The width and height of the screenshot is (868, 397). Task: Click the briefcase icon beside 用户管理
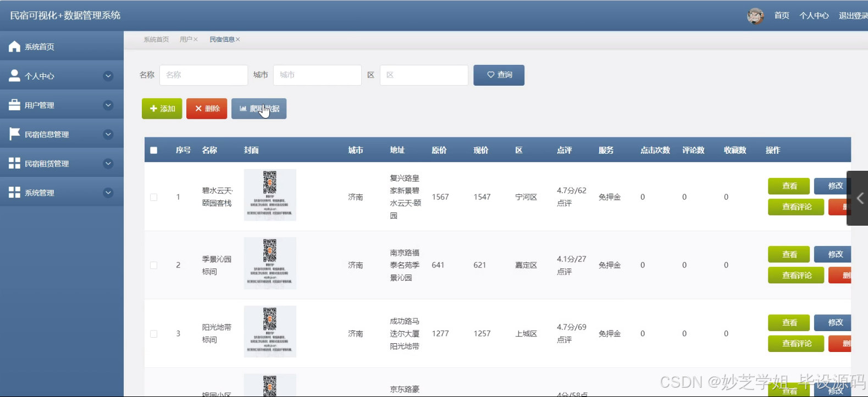[15, 105]
